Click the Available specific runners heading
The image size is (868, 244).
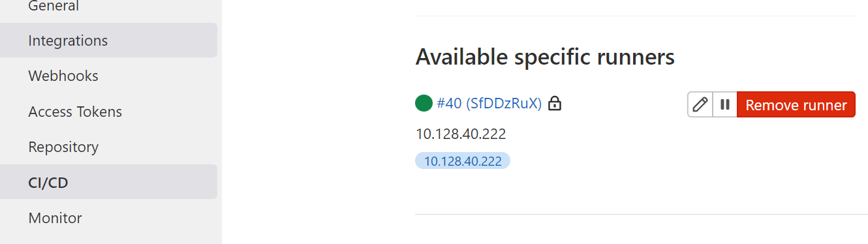545,57
